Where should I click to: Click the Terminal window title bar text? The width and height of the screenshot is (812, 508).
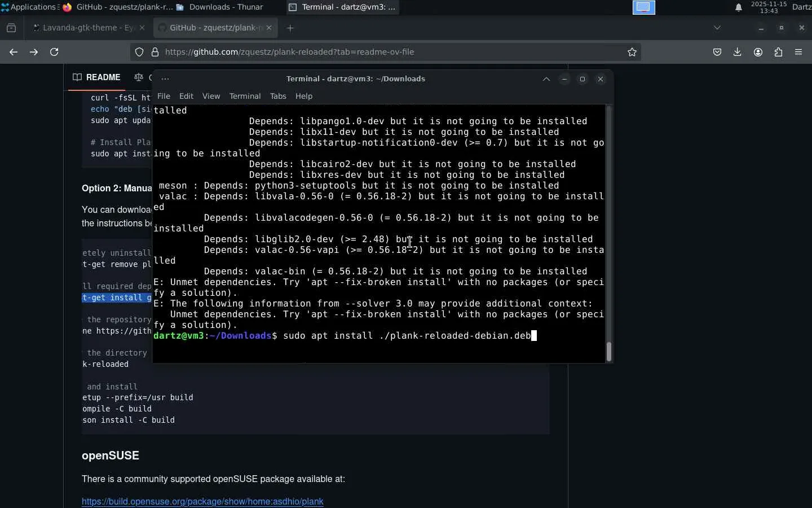[356, 79]
